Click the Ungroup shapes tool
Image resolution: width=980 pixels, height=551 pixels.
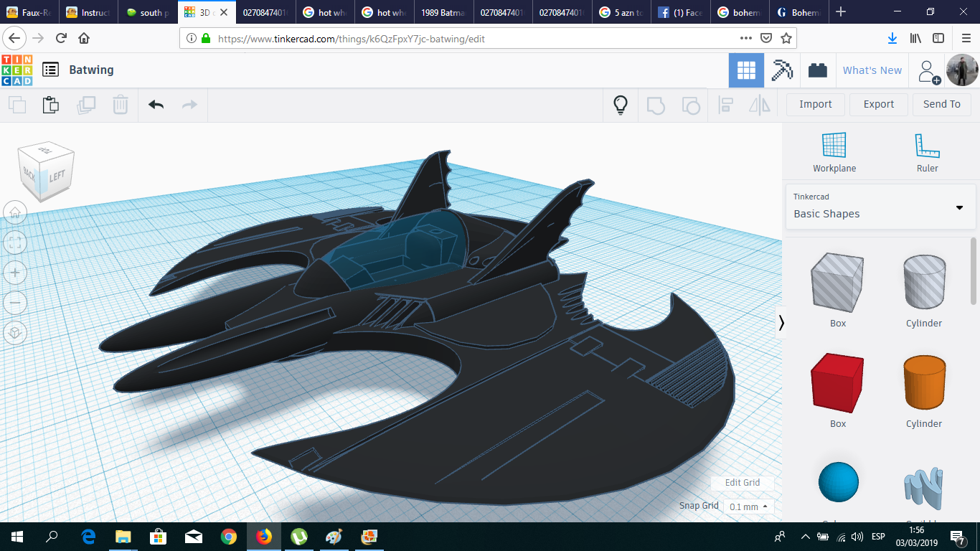pyautogui.click(x=690, y=105)
